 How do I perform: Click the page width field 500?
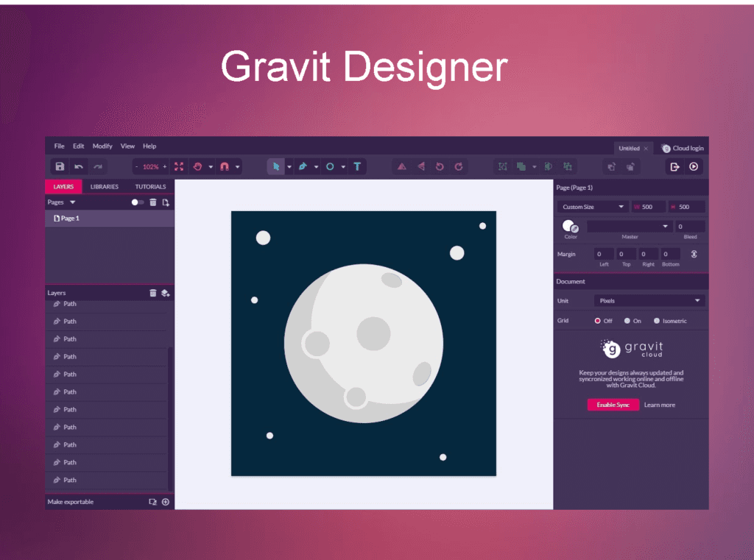649,207
